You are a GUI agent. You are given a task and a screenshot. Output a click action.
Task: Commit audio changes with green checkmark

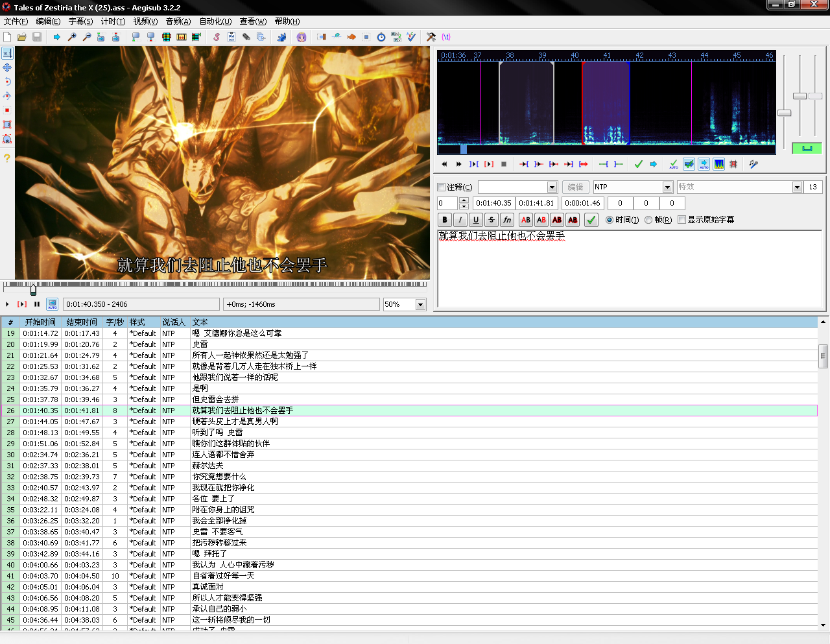coord(639,164)
